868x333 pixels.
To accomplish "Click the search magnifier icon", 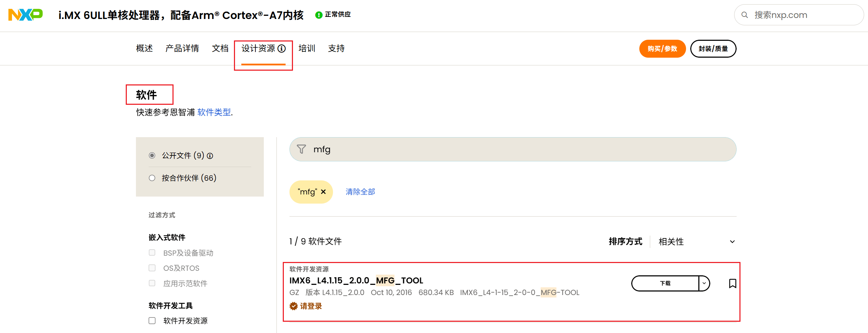I will pyautogui.click(x=744, y=15).
